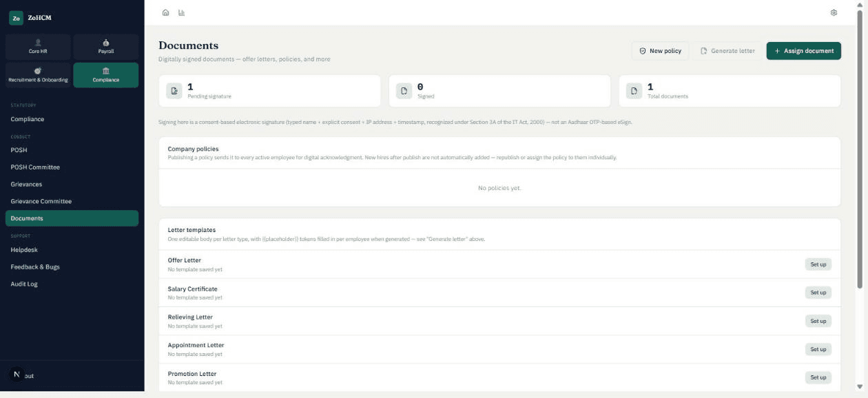Screen dimensions: 868x398
Task: Click the page vertical scrollbar thumb
Action: [859, 148]
